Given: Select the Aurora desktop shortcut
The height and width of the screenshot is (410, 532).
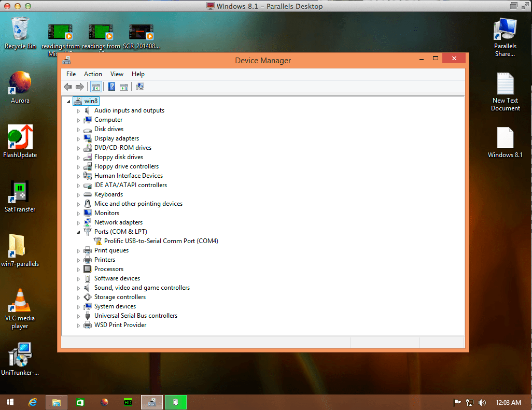Looking at the screenshot, I should click(x=20, y=87).
